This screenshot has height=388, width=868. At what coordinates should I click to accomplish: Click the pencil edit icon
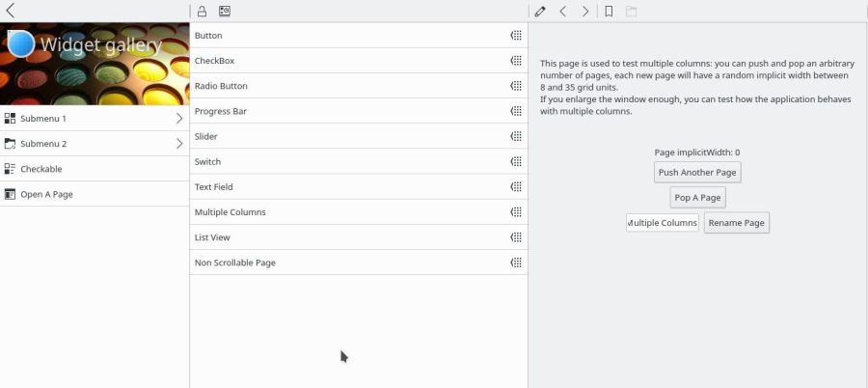click(540, 12)
